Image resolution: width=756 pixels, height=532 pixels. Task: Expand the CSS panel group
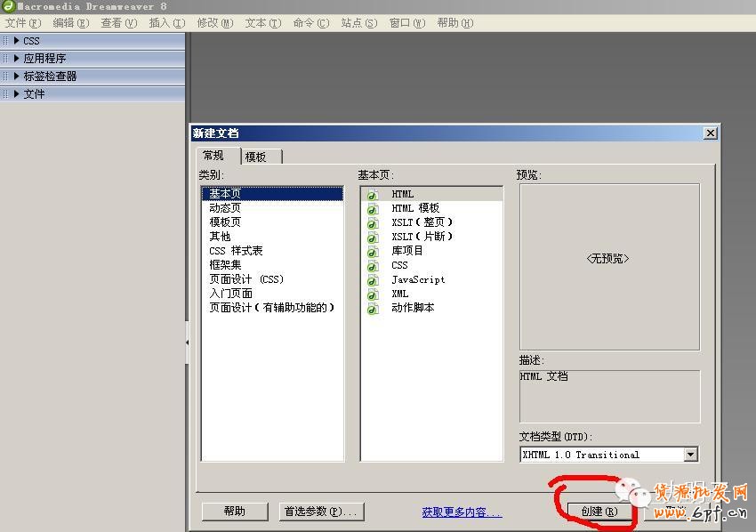click(16, 41)
